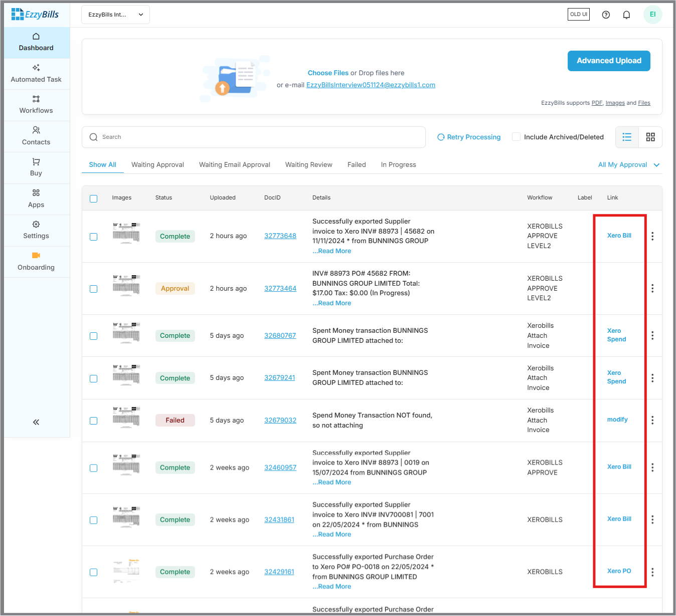676x616 pixels.
Task: Collapse the sidebar with double-chevron icon
Action: (x=36, y=422)
